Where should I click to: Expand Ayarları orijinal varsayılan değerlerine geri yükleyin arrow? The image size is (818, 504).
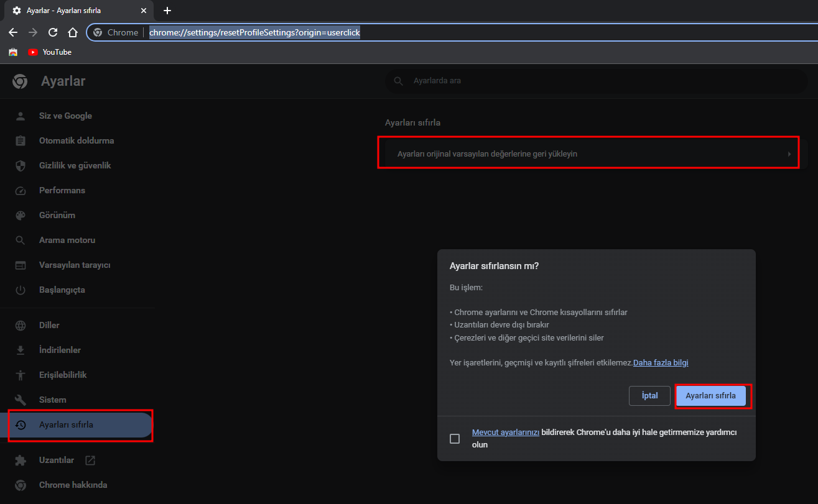pyautogui.click(x=789, y=154)
